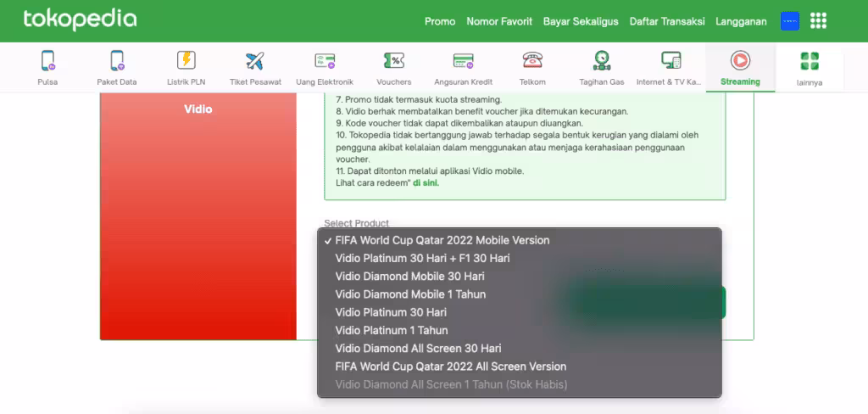
Task: Choose the Vidio Platinum 30 Hari option
Action: pos(520,312)
